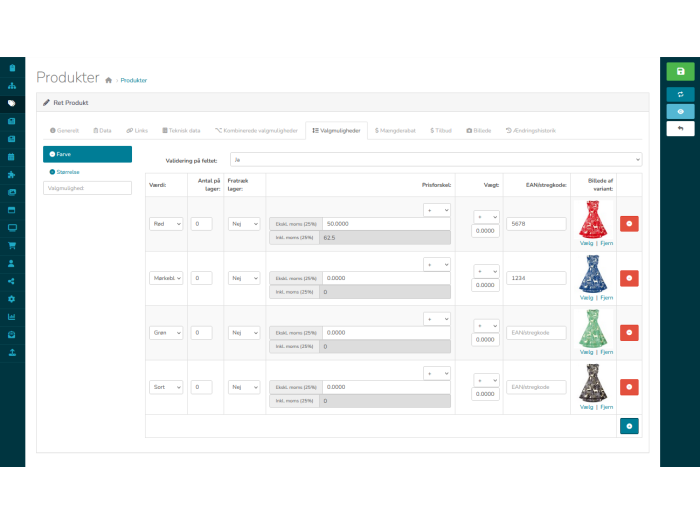The height and width of the screenshot is (525, 700).
Task: Click the weight value field in Sort row
Action: pyautogui.click(x=485, y=394)
